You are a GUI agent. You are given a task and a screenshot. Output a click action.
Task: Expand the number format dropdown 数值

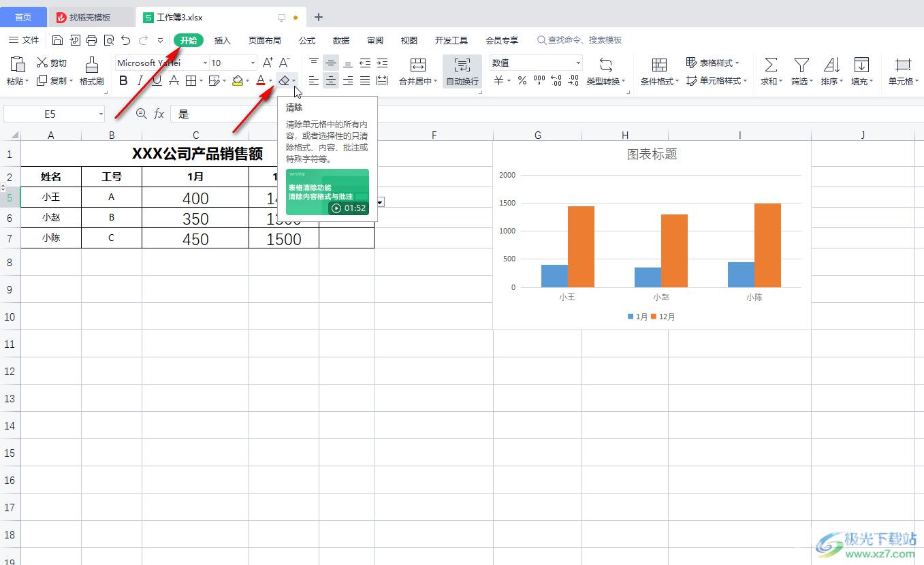578,63
